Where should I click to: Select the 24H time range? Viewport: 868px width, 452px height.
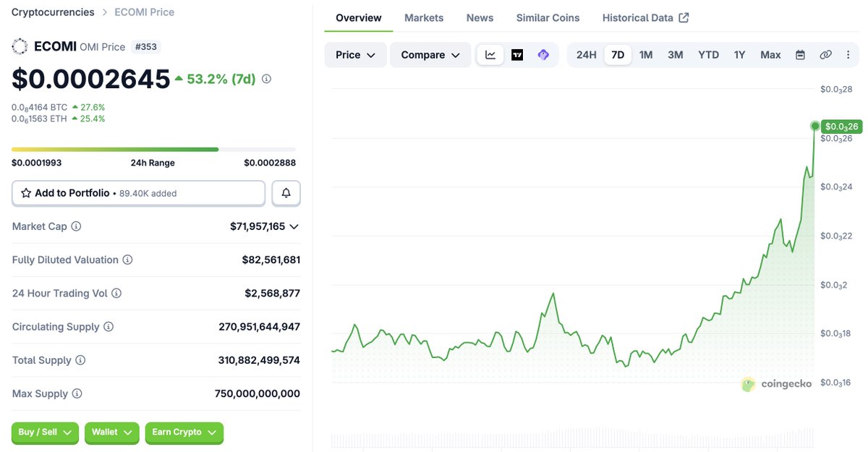pyautogui.click(x=586, y=55)
